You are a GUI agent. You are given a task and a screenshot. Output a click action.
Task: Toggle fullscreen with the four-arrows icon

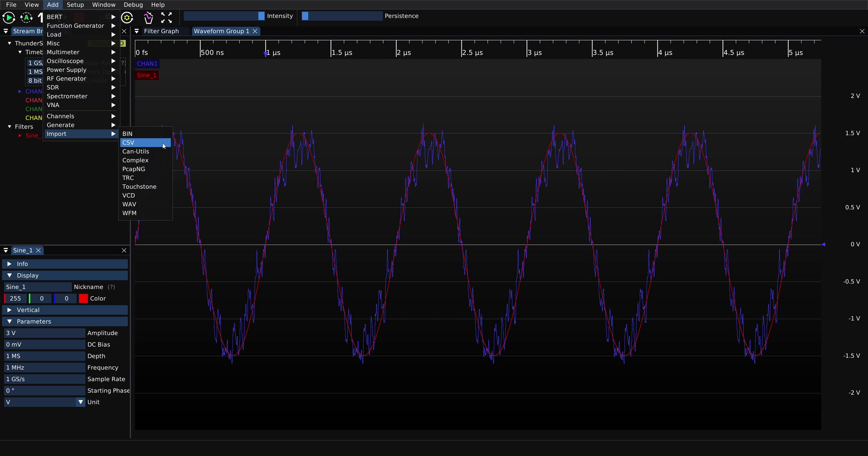[x=166, y=18]
